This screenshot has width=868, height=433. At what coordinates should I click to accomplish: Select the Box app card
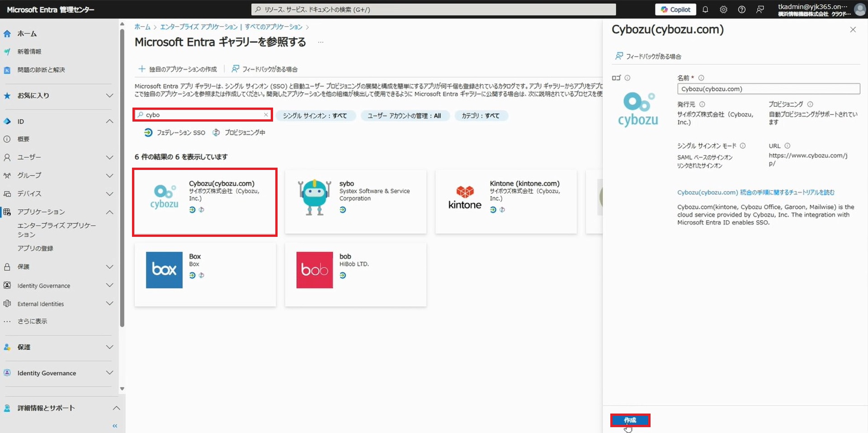(205, 274)
